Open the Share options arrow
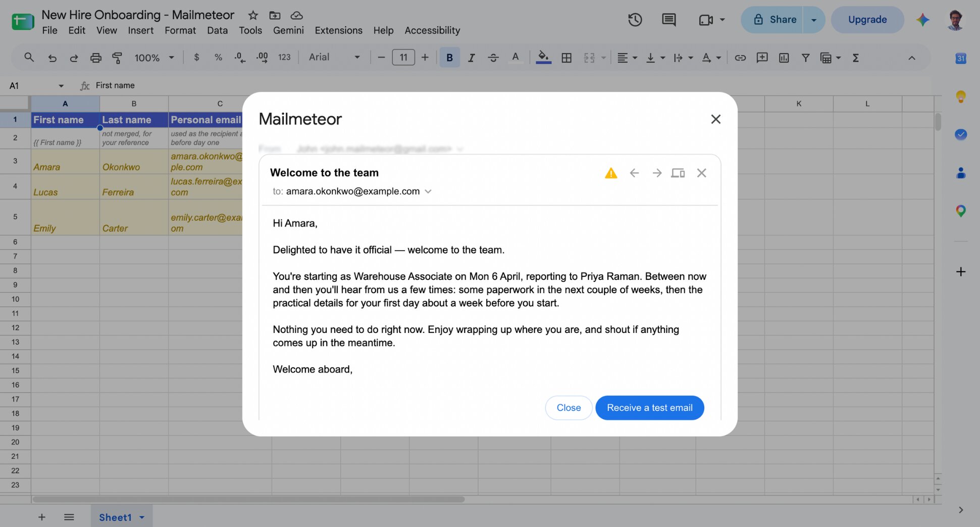Viewport: 980px width, 527px height. click(x=813, y=20)
